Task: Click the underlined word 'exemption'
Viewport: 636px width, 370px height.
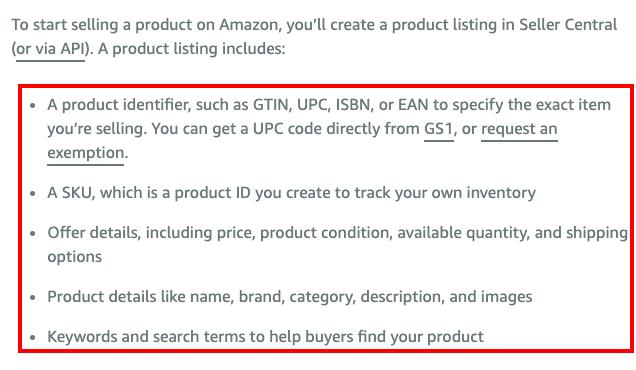Action: click(x=86, y=153)
